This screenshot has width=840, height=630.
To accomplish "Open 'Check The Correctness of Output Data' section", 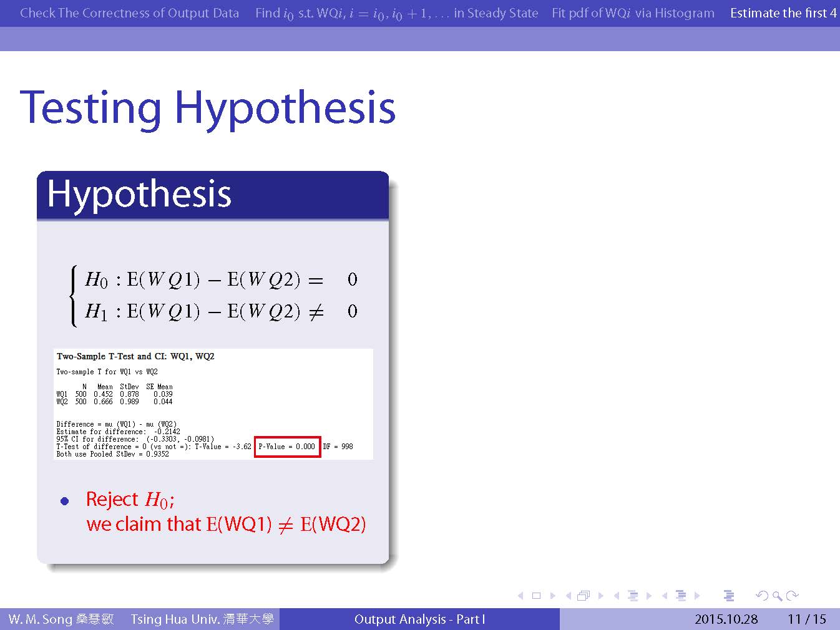I will tap(129, 13).
